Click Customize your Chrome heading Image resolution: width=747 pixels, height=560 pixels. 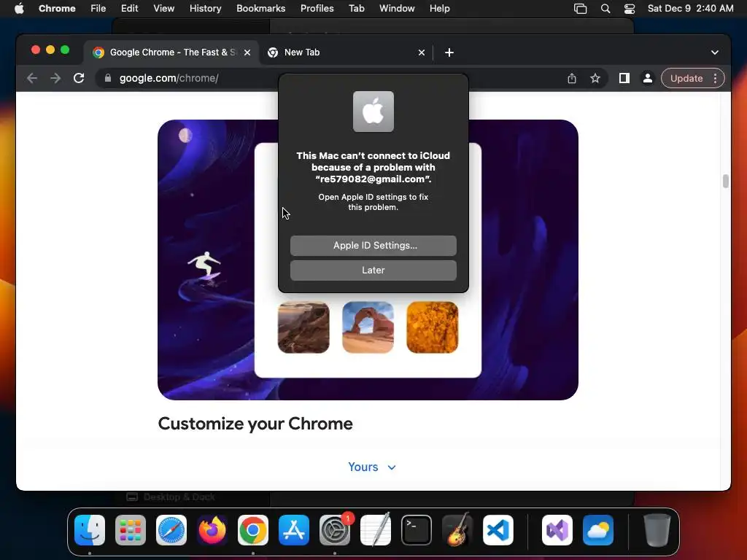(x=255, y=424)
